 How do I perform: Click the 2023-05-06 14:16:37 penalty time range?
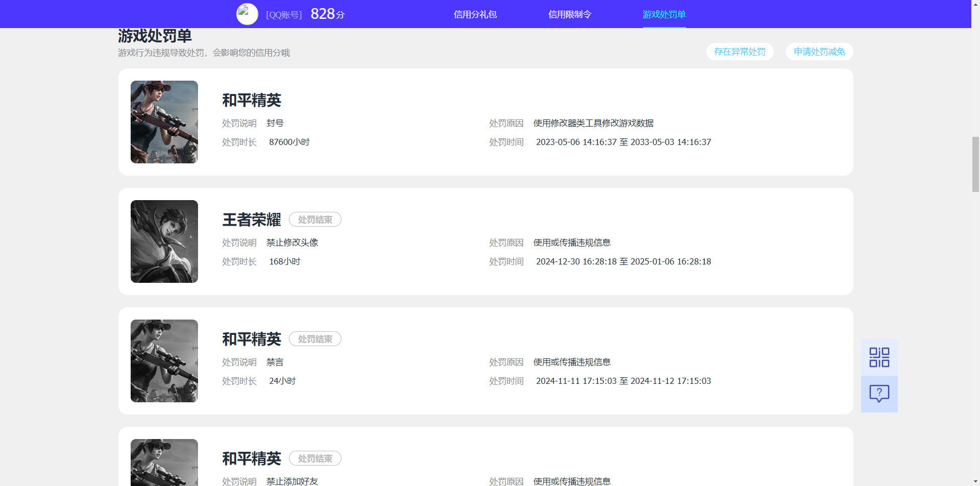(x=623, y=142)
